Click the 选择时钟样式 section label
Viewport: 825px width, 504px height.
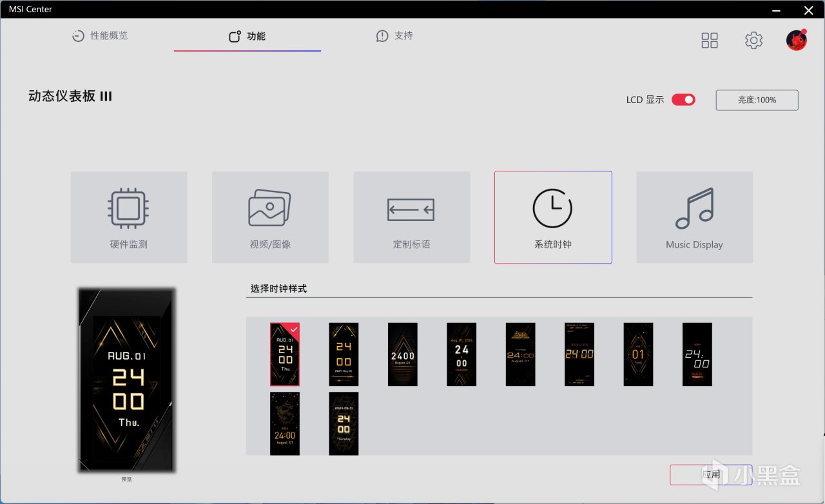(278, 289)
